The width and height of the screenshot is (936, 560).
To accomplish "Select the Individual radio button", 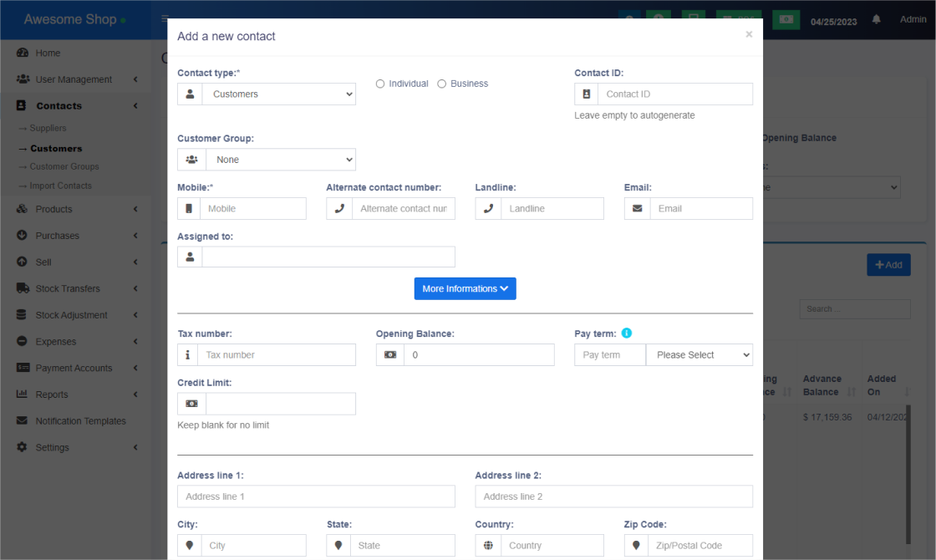I will click(380, 84).
